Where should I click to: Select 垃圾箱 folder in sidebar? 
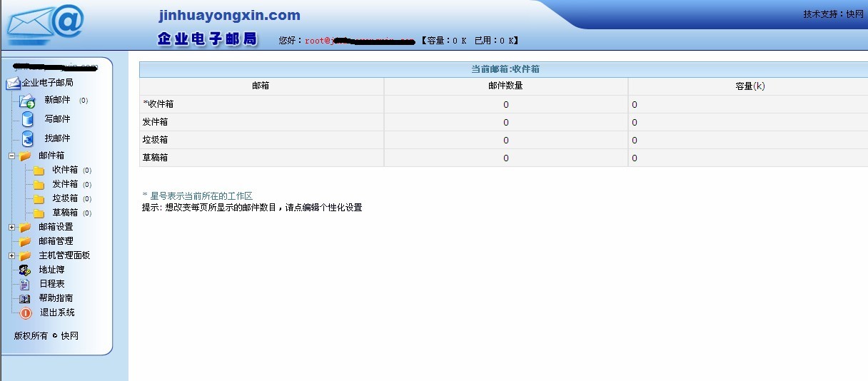[x=65, y=198]
